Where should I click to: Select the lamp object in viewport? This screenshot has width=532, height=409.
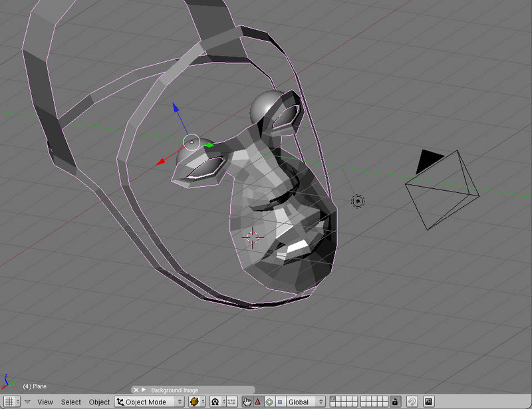[x=358, y=202]
